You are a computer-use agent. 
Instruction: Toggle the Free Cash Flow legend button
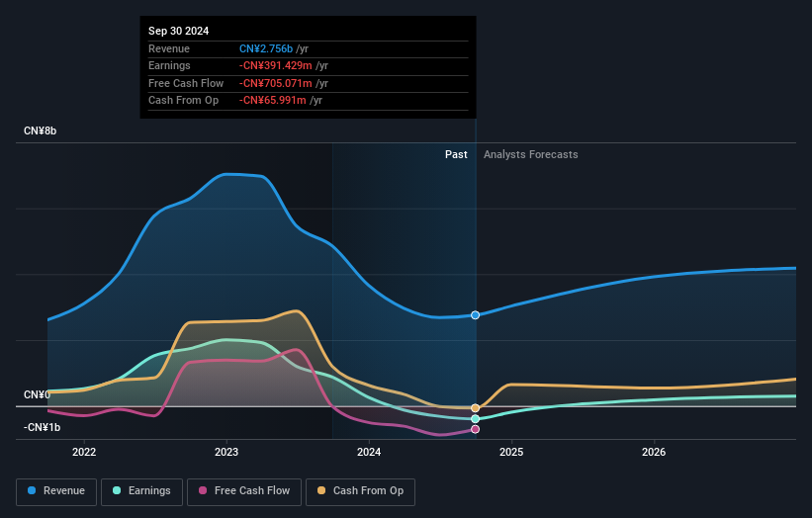(244, 491)
